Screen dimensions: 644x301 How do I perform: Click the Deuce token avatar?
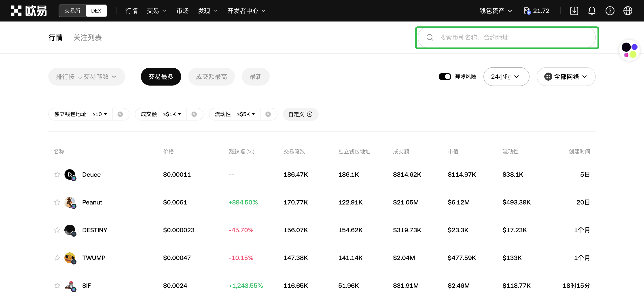[70, 174]
